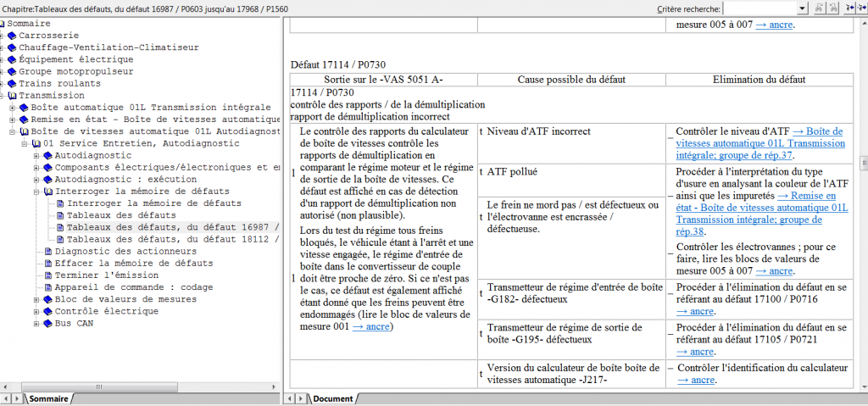Image resolution: width=868 pixels, height=406 pixels.
Task: Click the page icon beside Diagnostic des actionneurs
Action: (47, 252)
